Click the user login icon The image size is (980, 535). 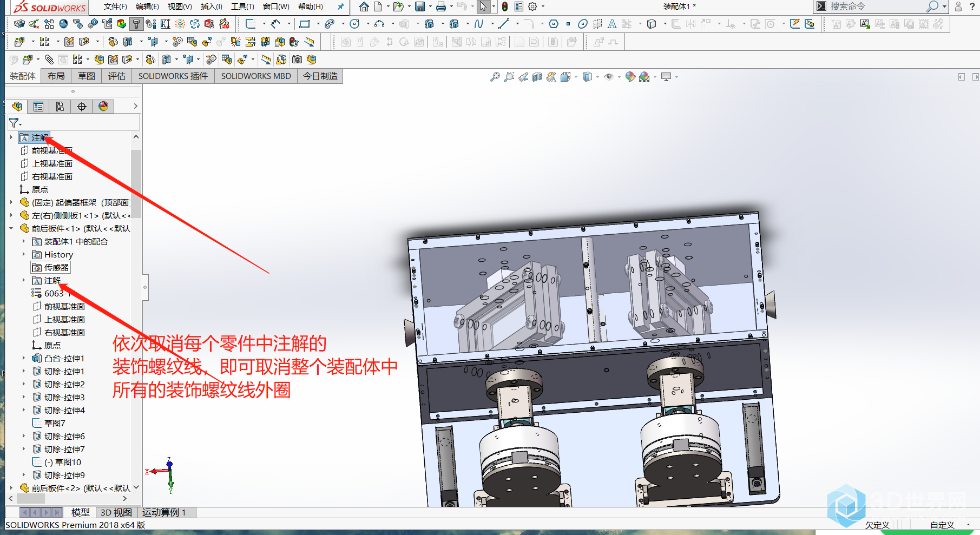[x=958, y=6]
